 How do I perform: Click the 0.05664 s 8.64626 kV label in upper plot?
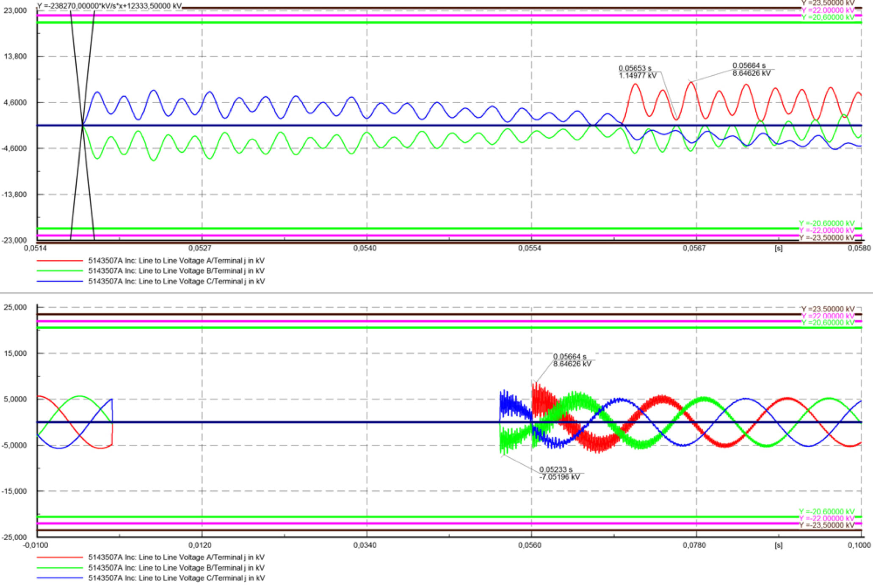751,69
